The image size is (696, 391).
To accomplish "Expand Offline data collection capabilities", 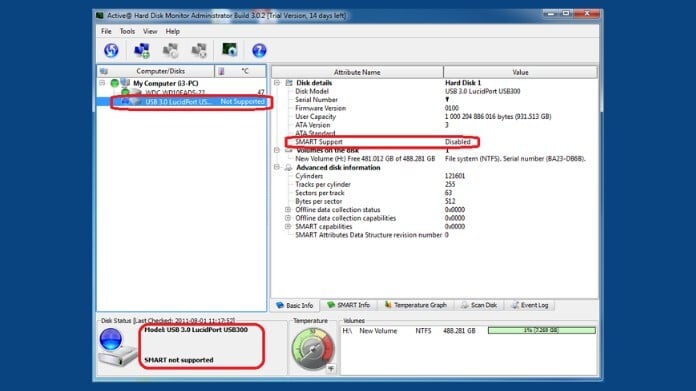I will coord(288,218).
